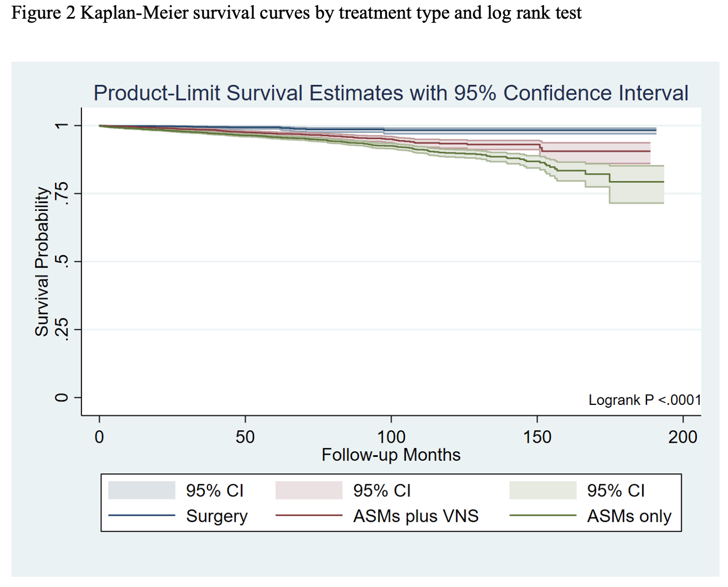Click the x-axis tick label 150

537,437
